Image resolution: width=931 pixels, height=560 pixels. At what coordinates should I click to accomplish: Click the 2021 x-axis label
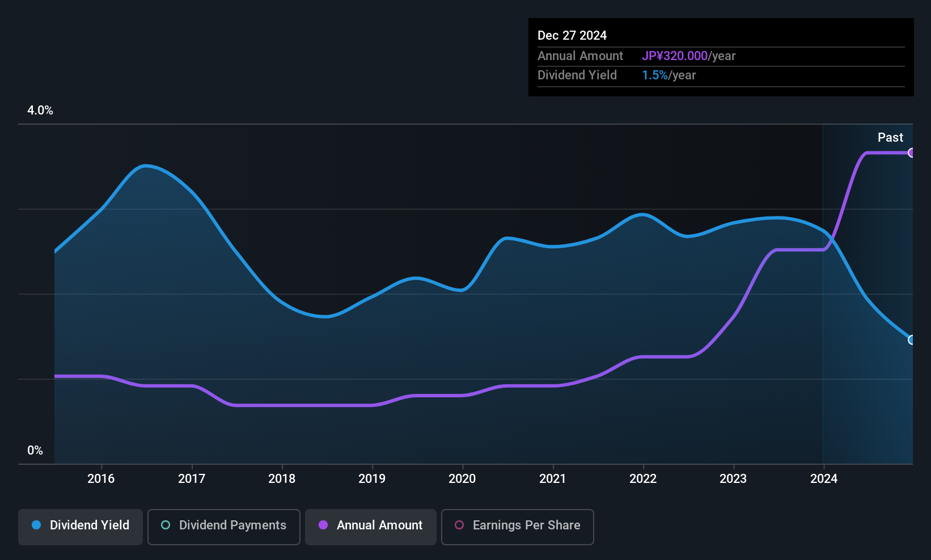coord(553,478)
